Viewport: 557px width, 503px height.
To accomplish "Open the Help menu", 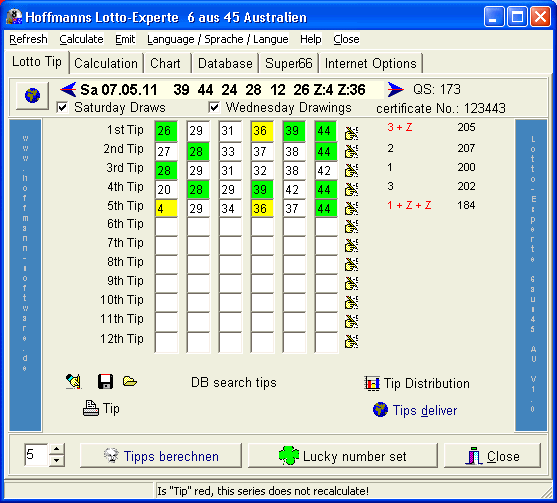I will (310, 39).
